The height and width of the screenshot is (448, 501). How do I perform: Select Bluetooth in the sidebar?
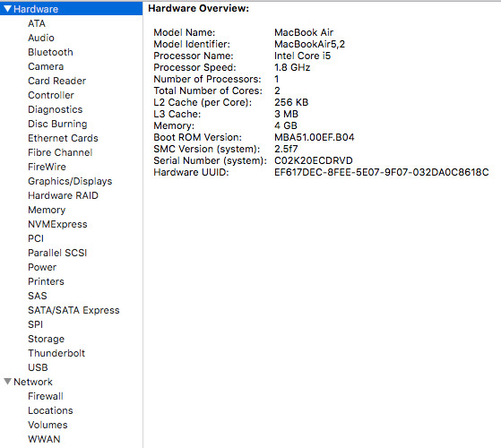[x=50, y=52]
